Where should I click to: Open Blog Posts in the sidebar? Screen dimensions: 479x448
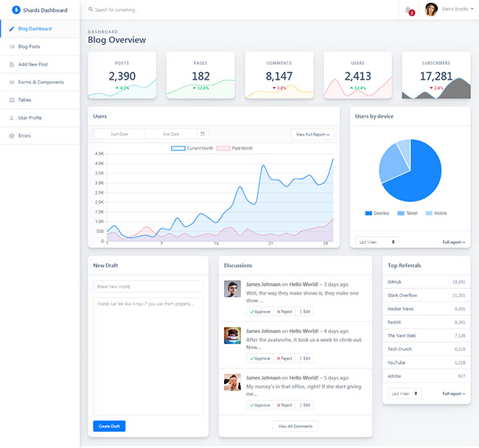click(x=29, y=46)
